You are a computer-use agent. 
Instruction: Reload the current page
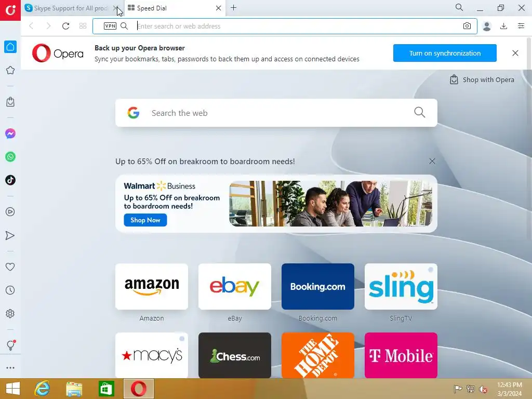(66, 26)
